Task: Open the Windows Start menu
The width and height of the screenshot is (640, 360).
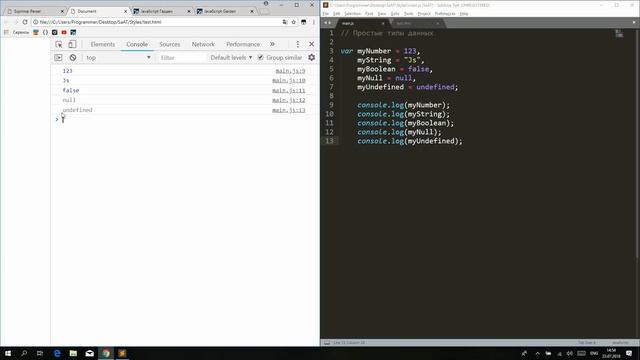Action: (x=8, y=353)
